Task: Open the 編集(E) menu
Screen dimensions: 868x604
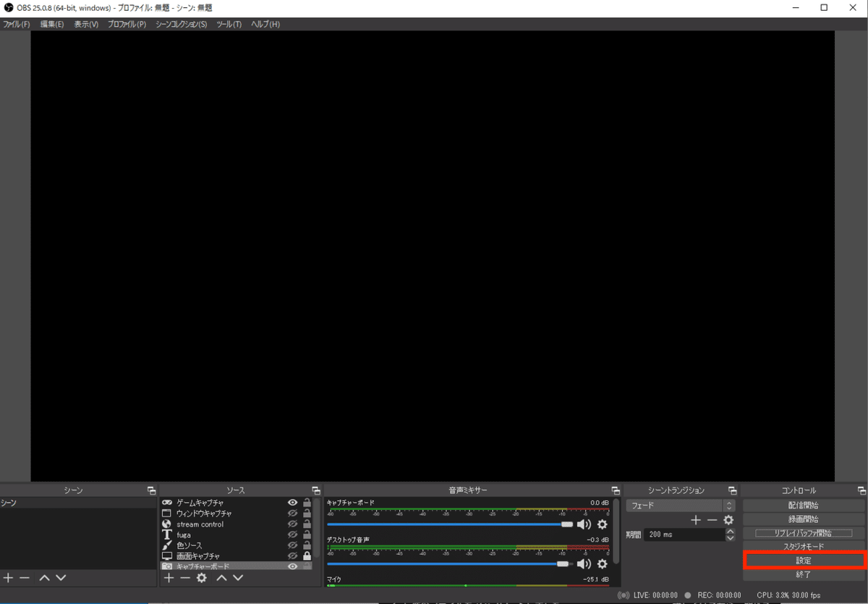Action: 52,24
